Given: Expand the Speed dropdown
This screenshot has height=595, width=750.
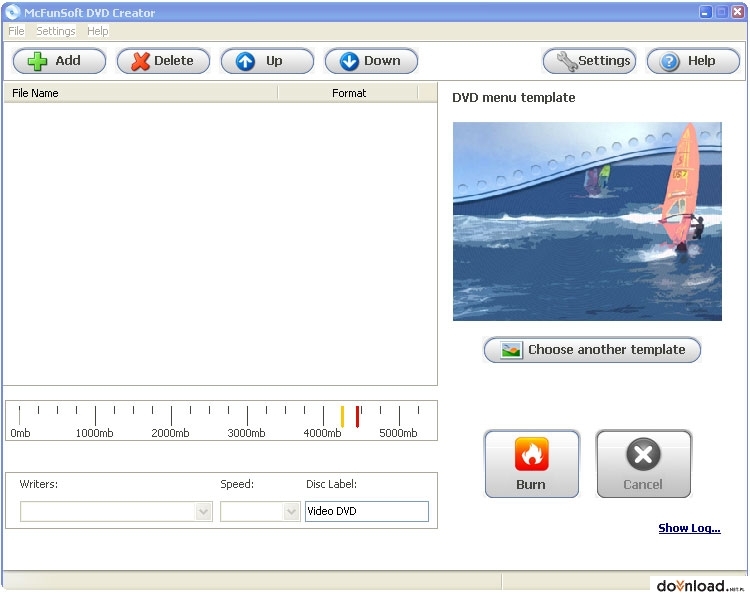Looking at the screenshot, I should [x=291, y=512].
